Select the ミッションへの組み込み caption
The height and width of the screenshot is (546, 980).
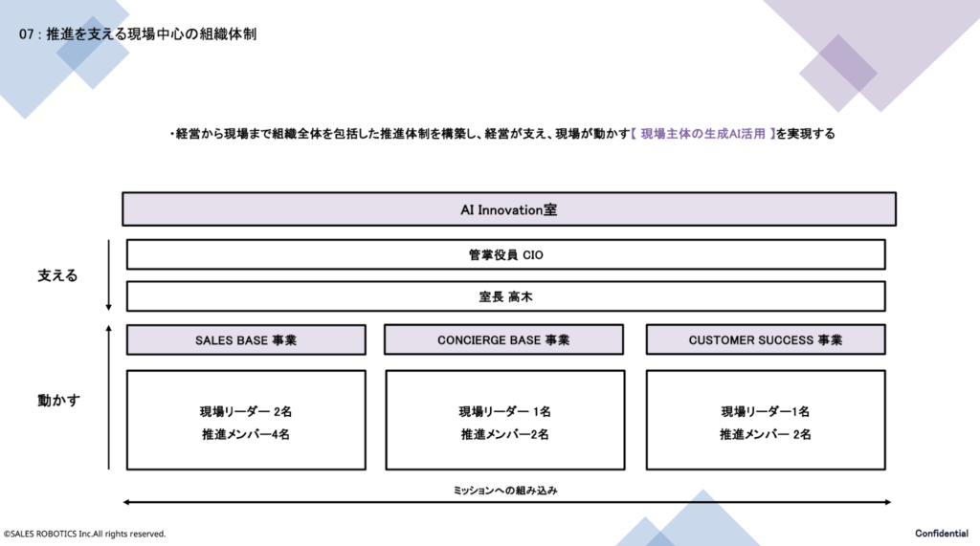504,490
